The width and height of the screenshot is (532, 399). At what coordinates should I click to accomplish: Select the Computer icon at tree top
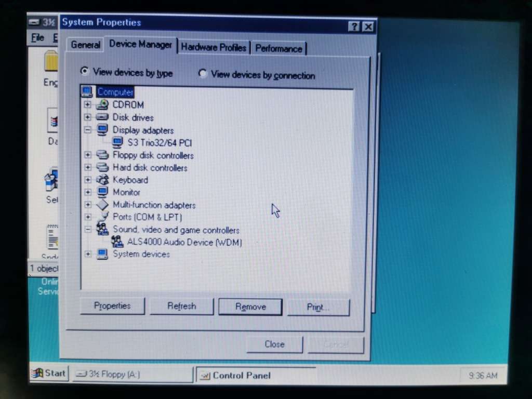(86, 92)
